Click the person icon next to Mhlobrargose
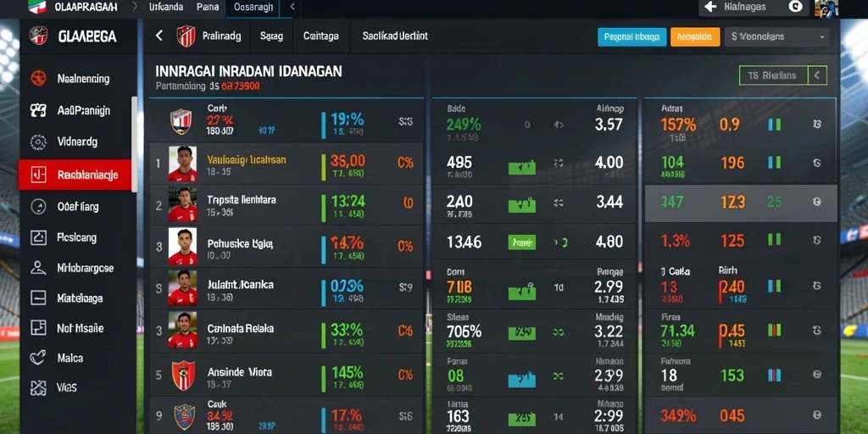The width and height of the screenshot is (868, 434). [x=38, y=269]
